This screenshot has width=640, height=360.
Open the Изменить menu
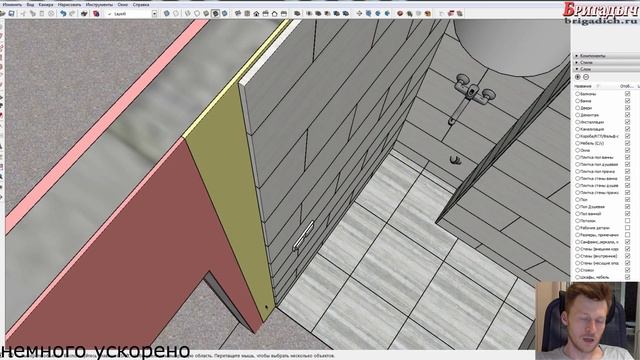click(12, 4)
